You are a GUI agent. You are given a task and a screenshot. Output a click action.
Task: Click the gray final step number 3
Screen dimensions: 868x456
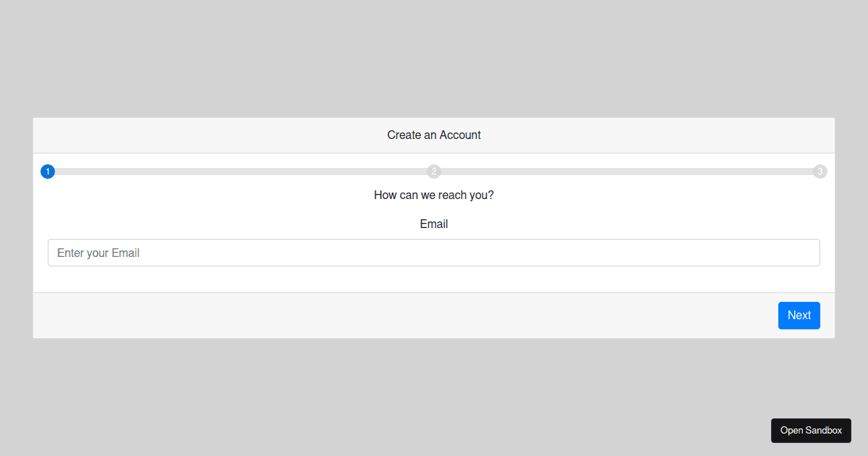820,172
